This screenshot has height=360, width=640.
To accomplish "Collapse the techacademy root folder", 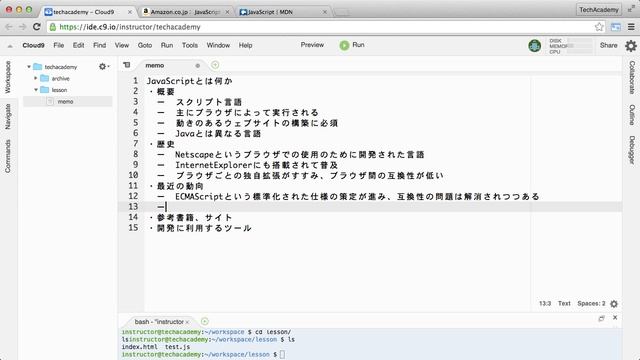I will click(29, 67).
